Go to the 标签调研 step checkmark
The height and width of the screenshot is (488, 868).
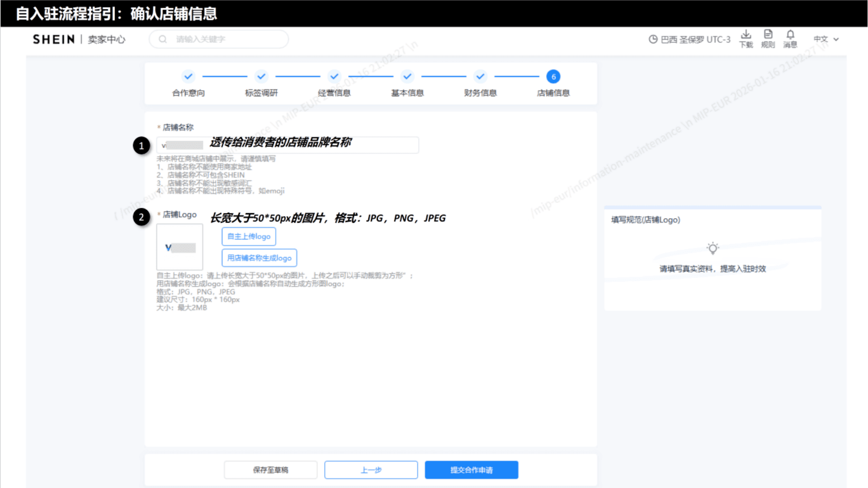[x=261, y=76]
